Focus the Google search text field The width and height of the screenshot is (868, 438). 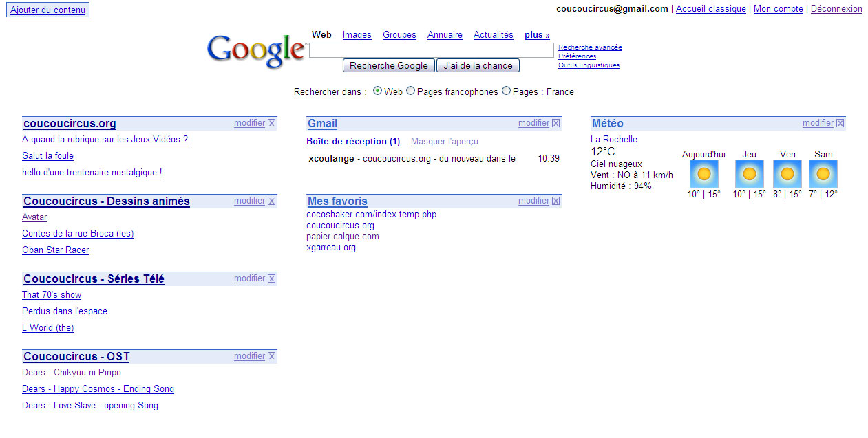(x=432, y=50)
